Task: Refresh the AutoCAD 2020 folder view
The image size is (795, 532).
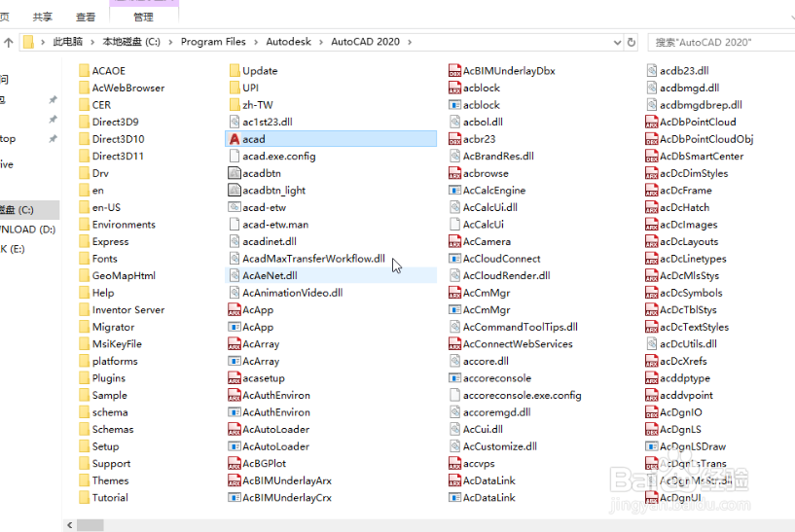Action: click(632, 42)
